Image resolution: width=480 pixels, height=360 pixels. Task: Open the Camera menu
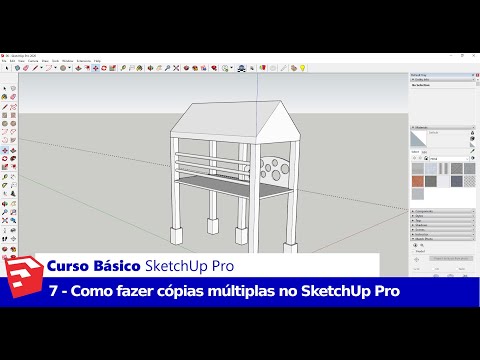[x=33, y=61]
